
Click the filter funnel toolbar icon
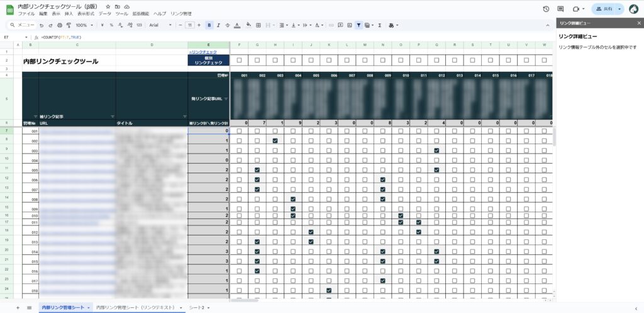pos(358,25)
